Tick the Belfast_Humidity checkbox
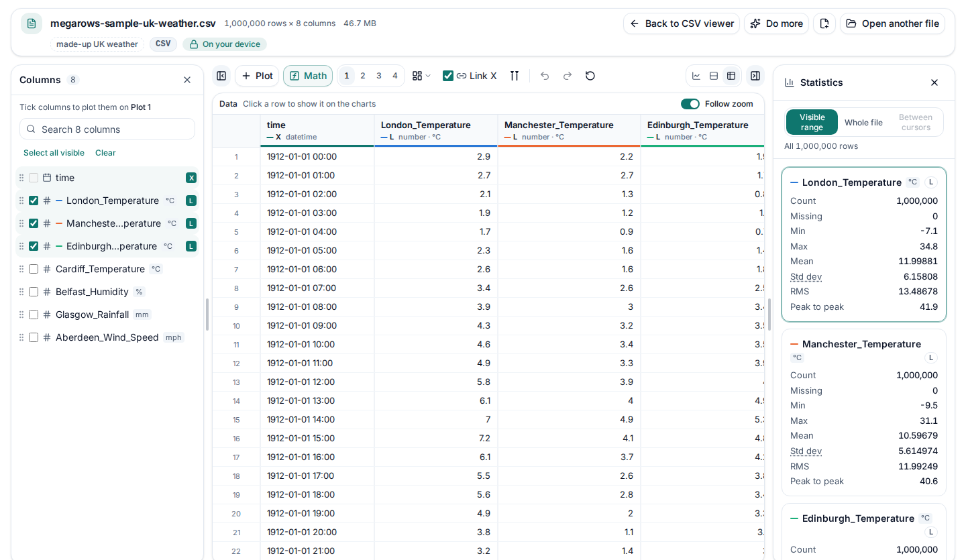The width and height of the screenshot is (966, 560). [x=34, y=292]
